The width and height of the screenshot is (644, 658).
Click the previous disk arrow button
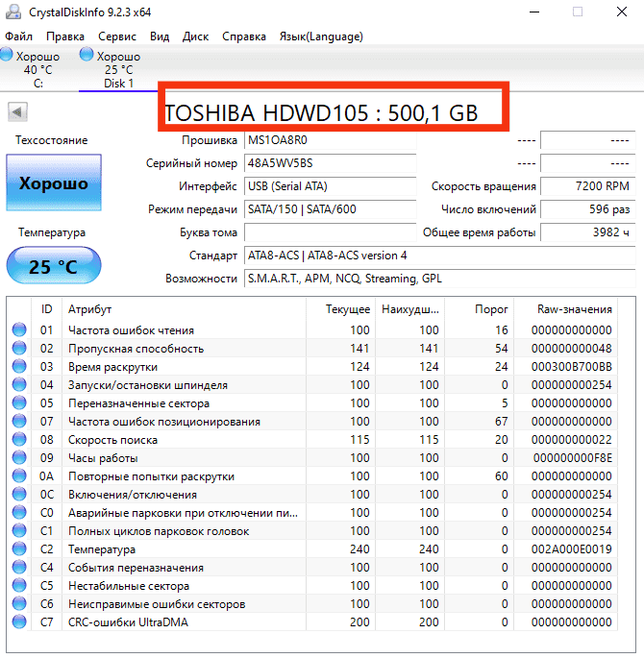16,111
